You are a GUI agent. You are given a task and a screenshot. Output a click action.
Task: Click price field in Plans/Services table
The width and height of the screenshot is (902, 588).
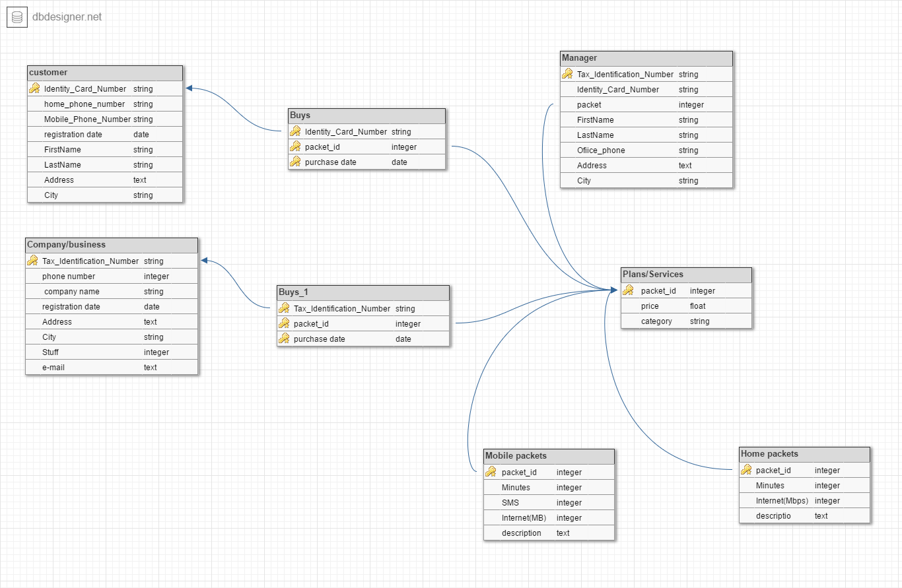click(687, 306)
